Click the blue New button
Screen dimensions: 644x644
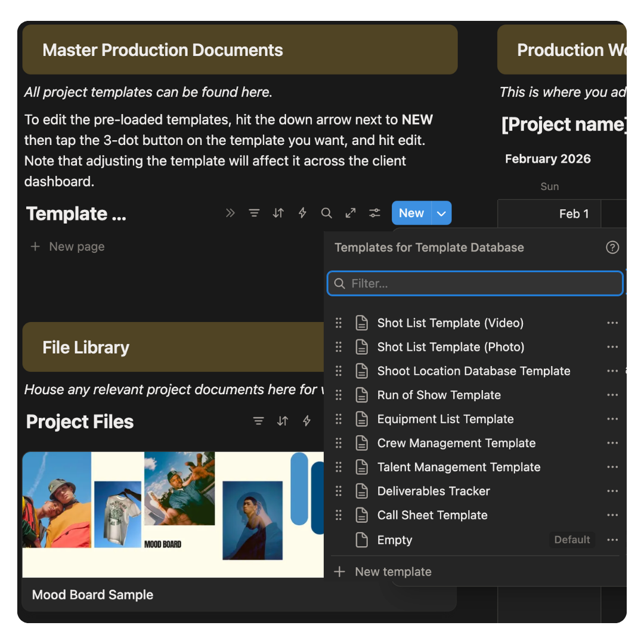411,213
